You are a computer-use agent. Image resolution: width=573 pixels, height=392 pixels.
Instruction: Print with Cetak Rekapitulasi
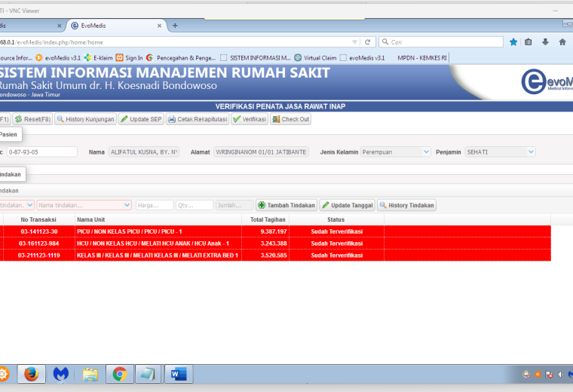198,119
